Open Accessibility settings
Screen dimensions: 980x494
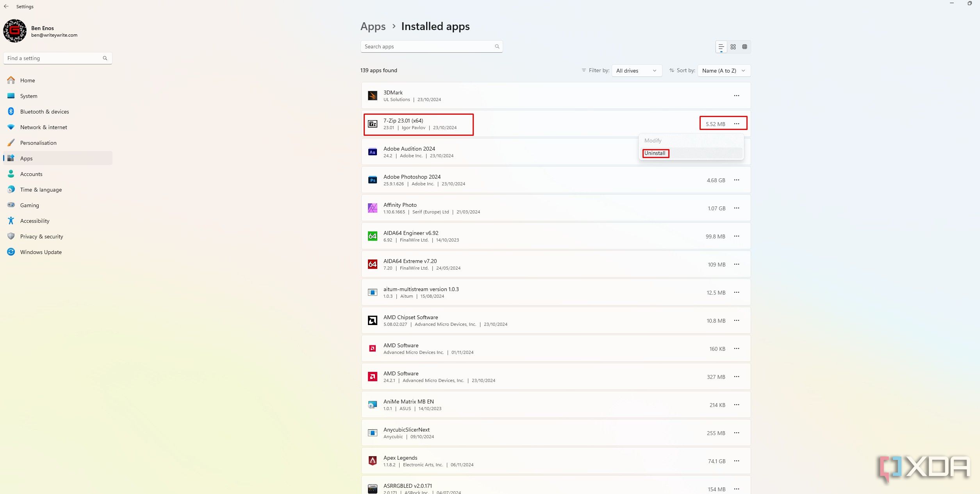click(x=58, y=221)
